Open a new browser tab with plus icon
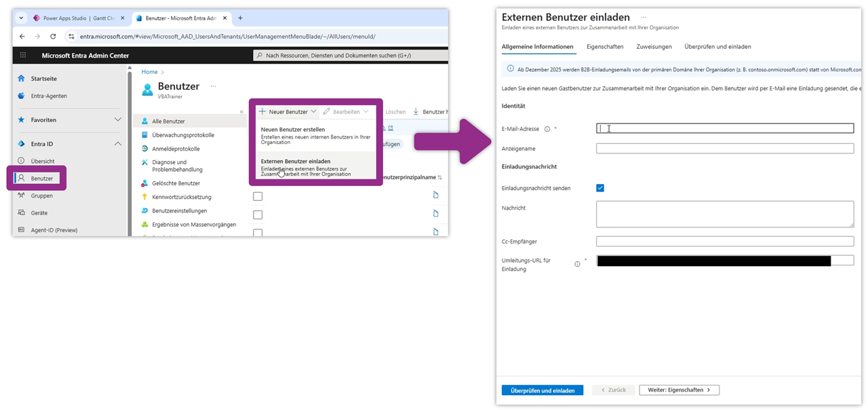 [240, 18]
